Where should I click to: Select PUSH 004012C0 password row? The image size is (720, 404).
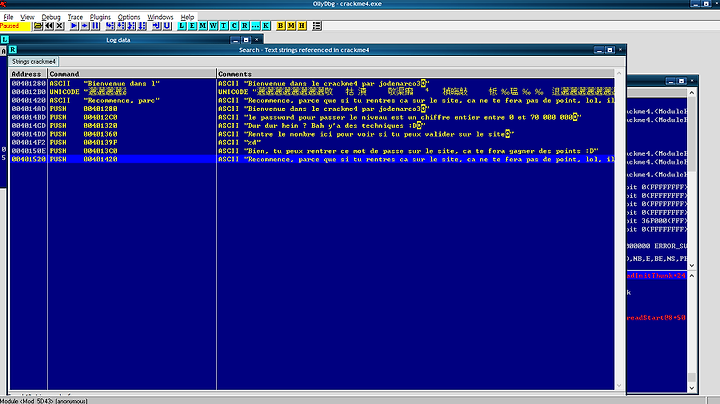[x=312, y=117]
